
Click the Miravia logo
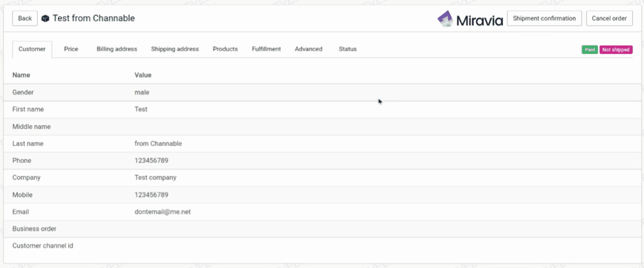(470, 19)
